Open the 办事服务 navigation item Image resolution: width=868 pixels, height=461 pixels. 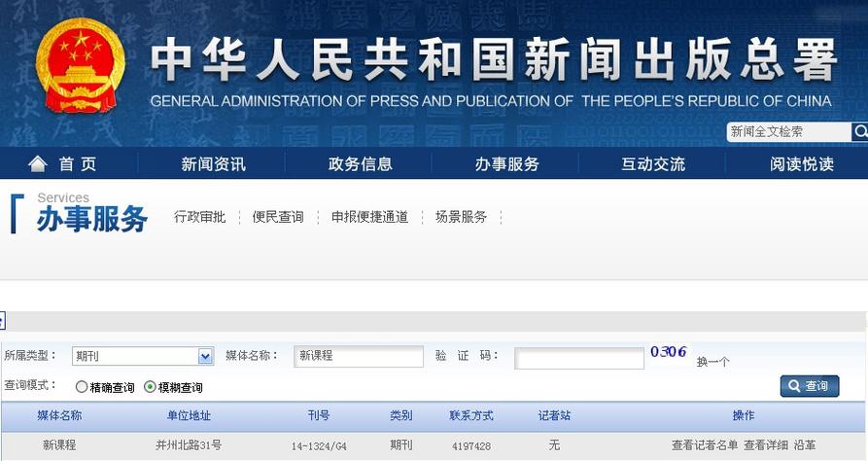[x=507, y=164]
